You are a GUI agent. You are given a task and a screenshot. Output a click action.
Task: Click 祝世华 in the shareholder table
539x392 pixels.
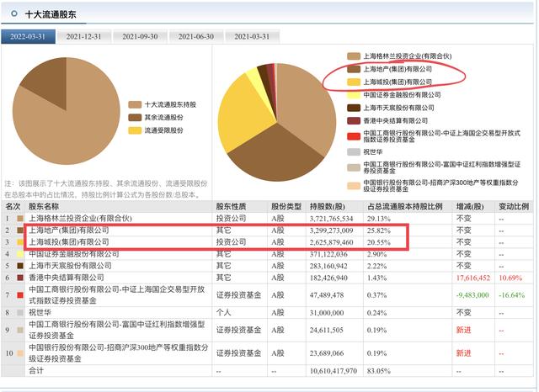pyautogui.click(x=40, y=312)
